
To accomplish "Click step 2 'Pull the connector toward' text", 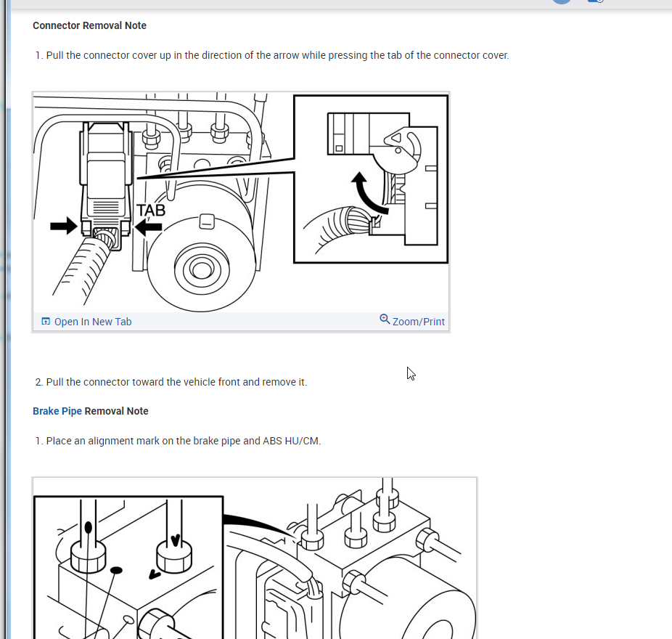I will (x=176, y=382).
